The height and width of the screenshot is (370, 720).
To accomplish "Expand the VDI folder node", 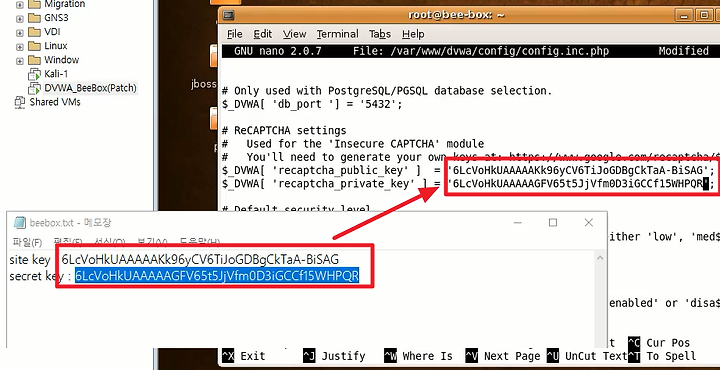I will (x=19, y=33).
